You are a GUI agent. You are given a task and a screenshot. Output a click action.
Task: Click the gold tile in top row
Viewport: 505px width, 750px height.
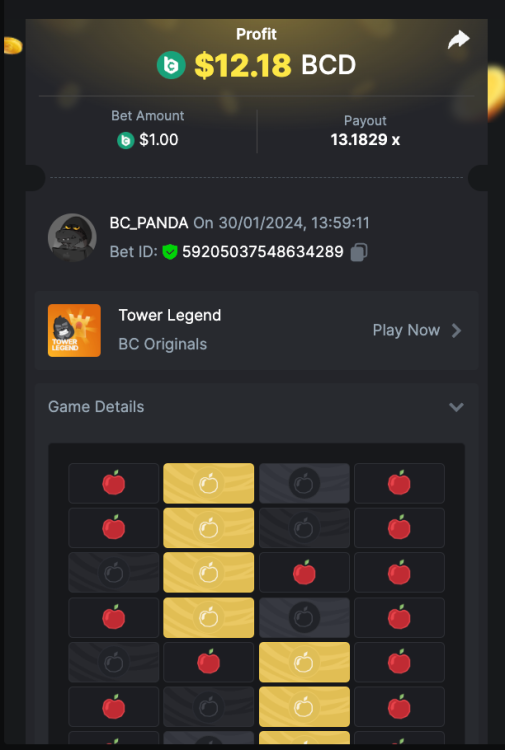209,483
